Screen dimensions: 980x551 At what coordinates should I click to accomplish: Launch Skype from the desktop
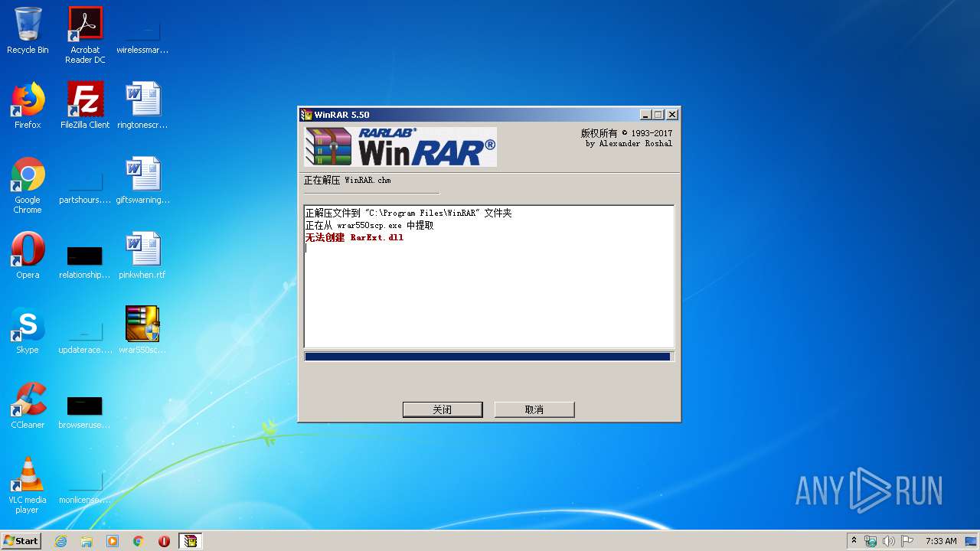click(28, 331)
